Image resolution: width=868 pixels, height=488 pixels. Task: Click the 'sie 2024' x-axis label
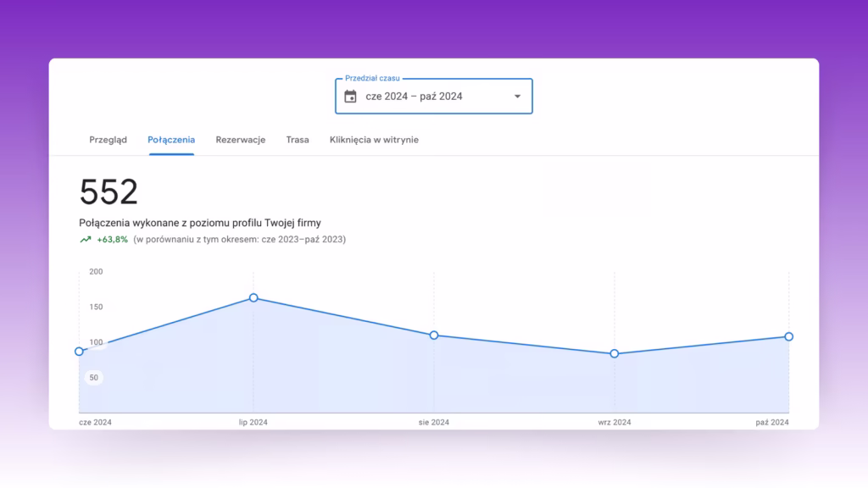(x=434, y=422)
